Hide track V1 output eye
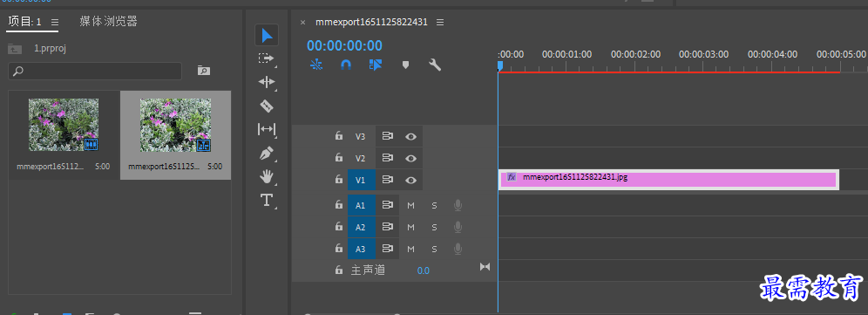Viewport: 868px width, 315px height. pos(410,180)
